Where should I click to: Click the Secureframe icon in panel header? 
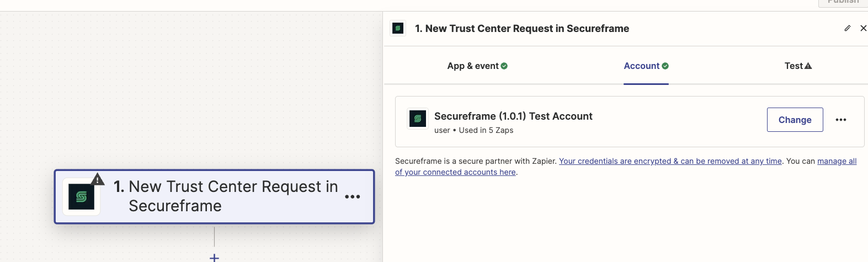(398, 28)
